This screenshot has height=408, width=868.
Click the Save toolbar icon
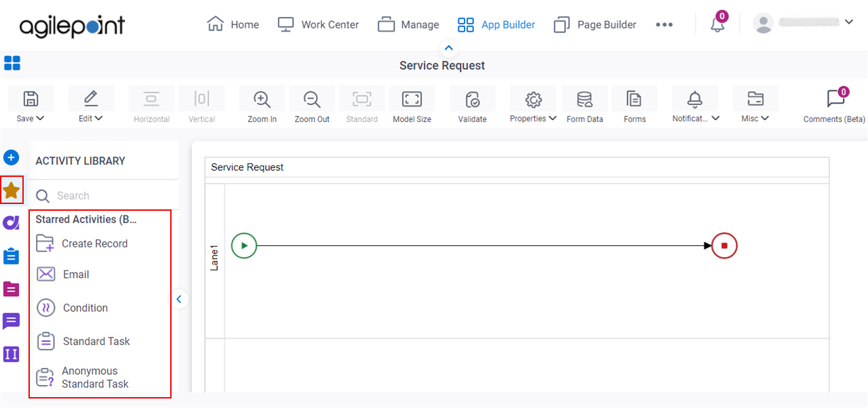pyautogui.click(x=31, y=99)
